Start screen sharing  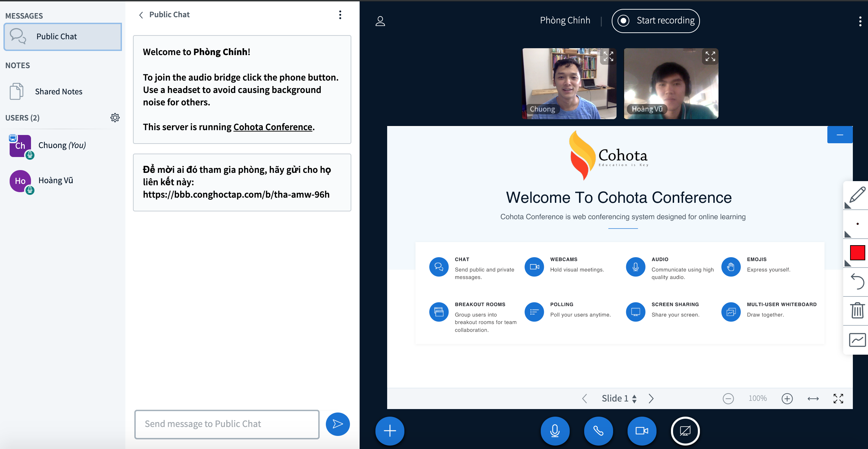coord(685,431)
